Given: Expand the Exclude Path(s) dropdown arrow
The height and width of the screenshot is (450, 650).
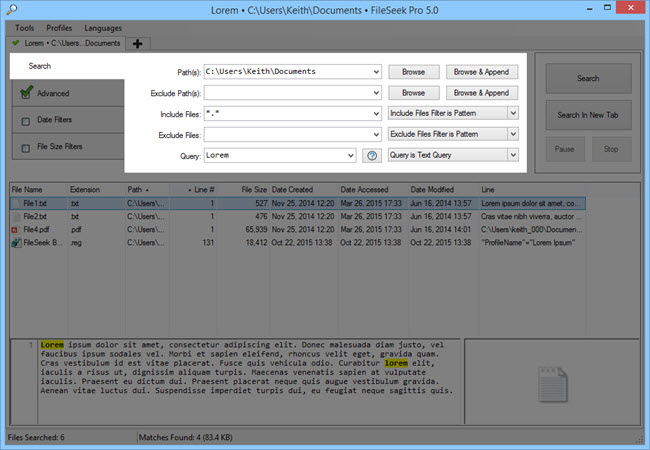Looking at the screenshot, I should tap(376, 93).
